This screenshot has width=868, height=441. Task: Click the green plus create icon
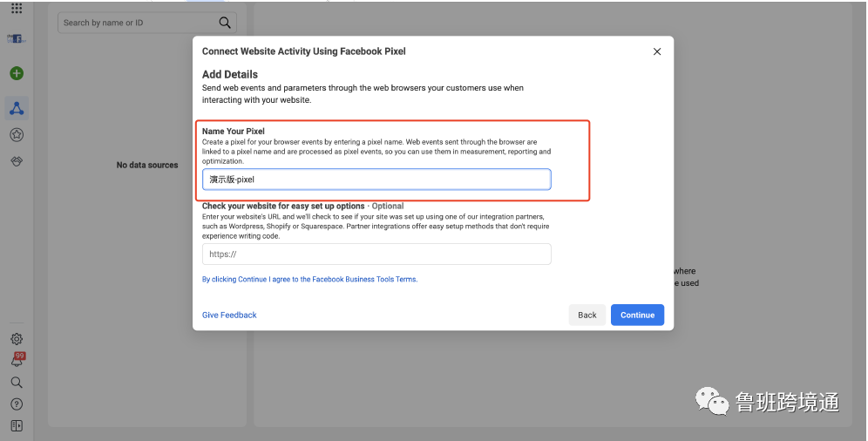tap(17, 73)
